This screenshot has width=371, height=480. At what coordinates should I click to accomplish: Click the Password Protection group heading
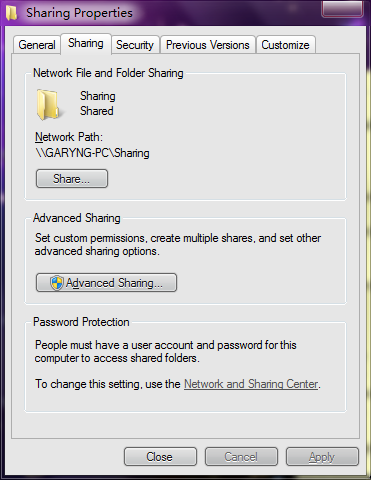coord(81,322)
